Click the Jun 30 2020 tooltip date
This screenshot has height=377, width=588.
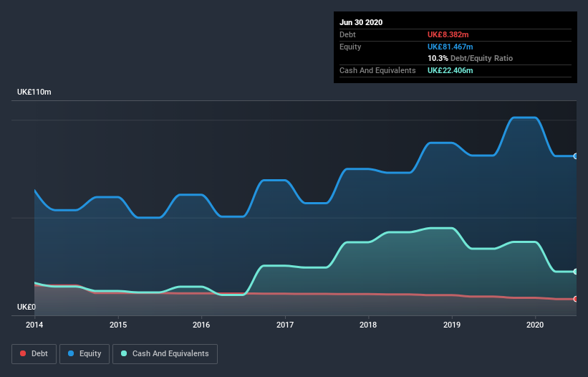361,22
